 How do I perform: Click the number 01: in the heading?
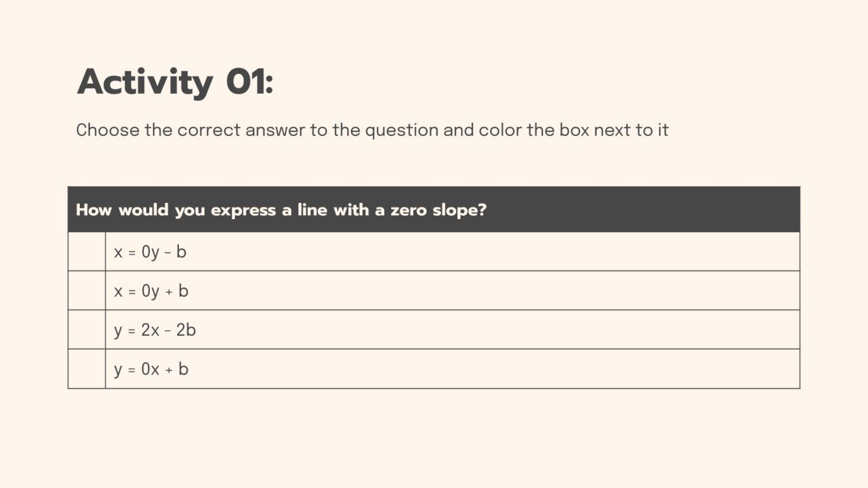pyautogui.click(x=250, y=82)
